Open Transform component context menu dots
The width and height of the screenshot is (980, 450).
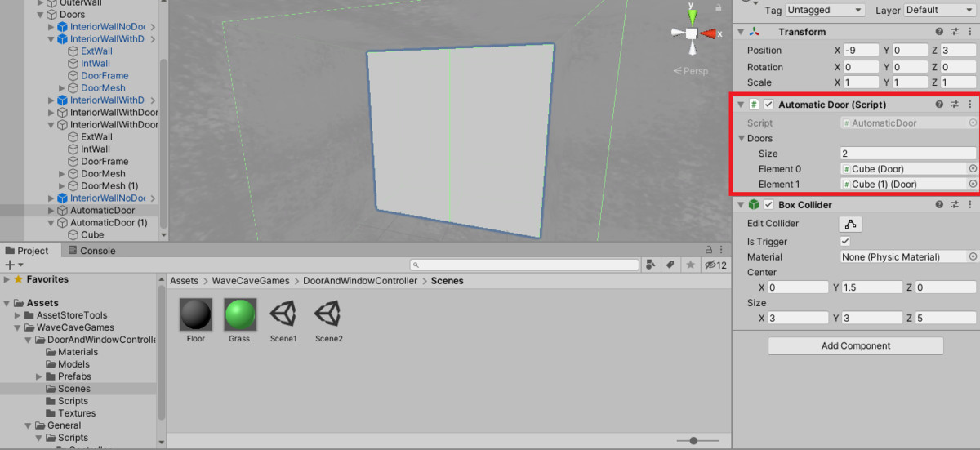969,32
